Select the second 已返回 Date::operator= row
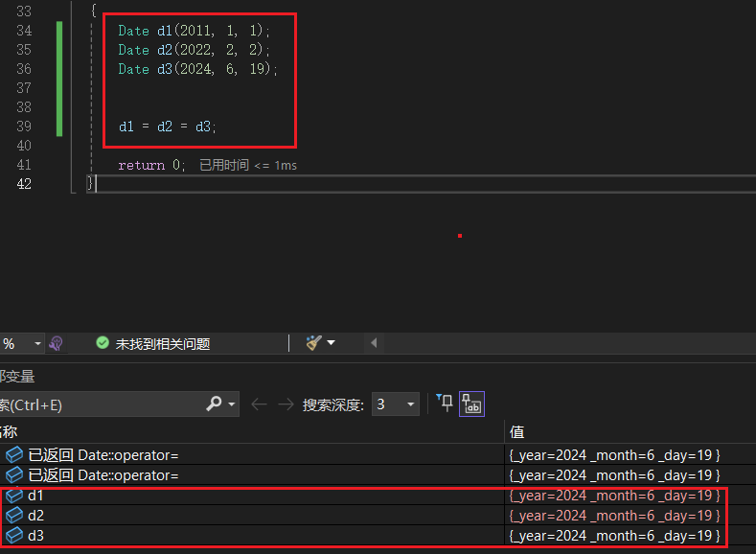The image size is (756, 554). (x=378, y=475)
